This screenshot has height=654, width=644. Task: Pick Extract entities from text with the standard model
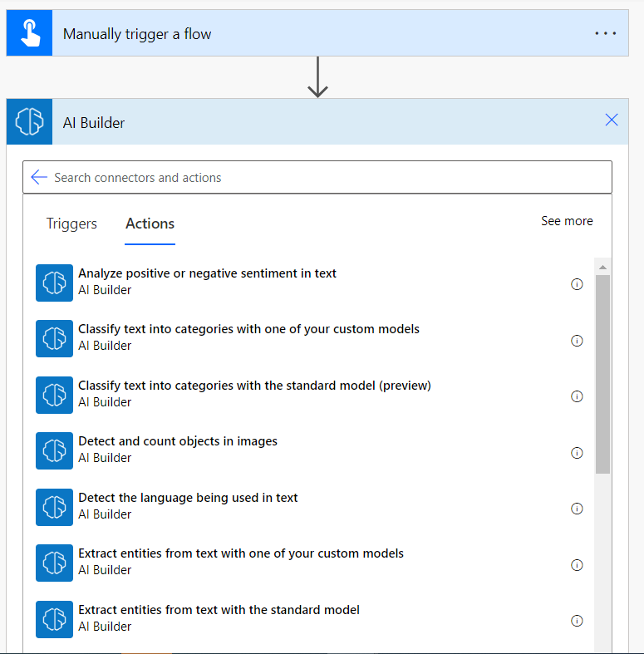[219, 610]
